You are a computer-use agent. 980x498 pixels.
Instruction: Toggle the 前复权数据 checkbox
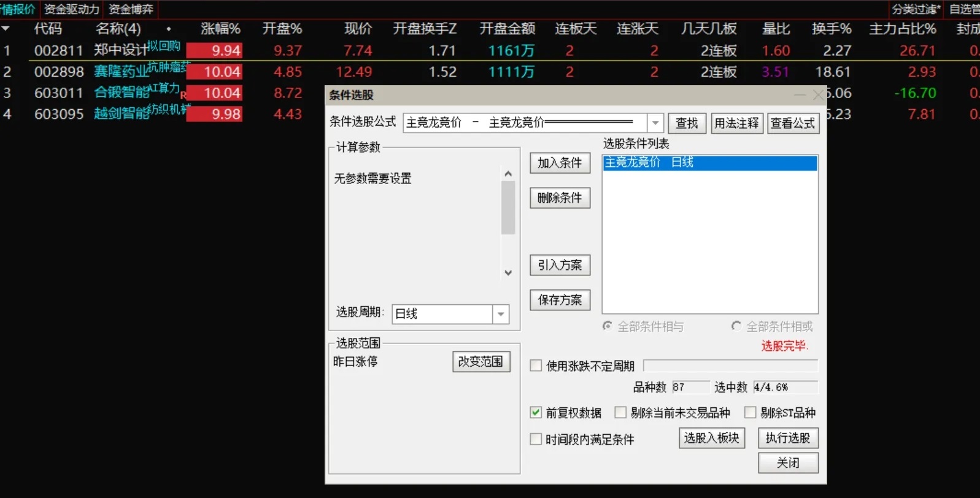click(x=536, y=412)
